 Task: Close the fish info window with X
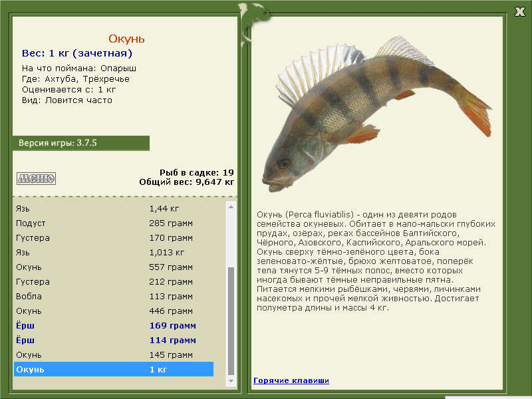point(519,12)
